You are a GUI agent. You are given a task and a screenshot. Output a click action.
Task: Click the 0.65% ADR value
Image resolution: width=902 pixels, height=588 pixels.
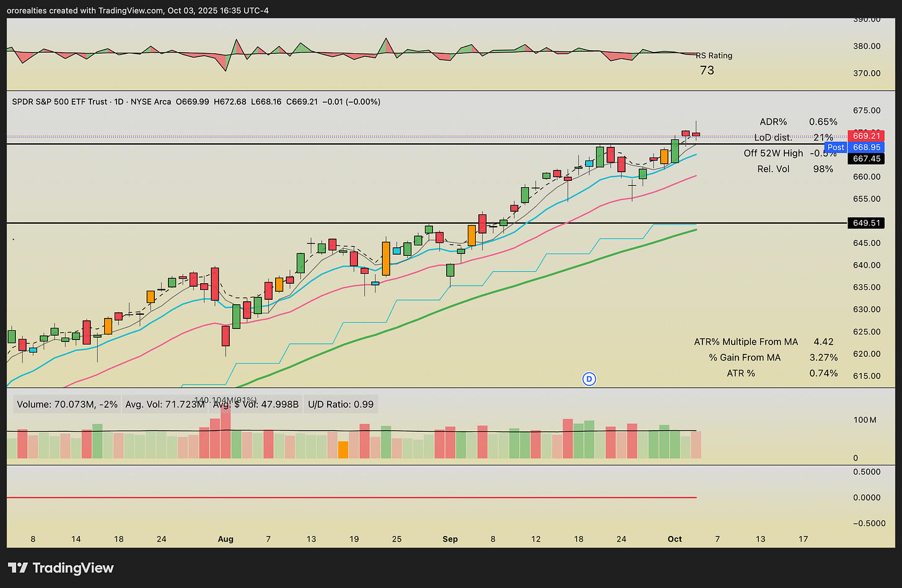(x=823, y=122)
